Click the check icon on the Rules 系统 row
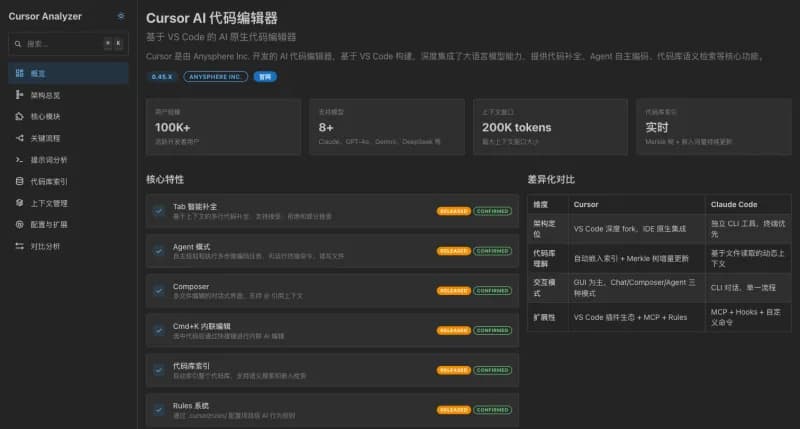 click(x=159, y=410)
